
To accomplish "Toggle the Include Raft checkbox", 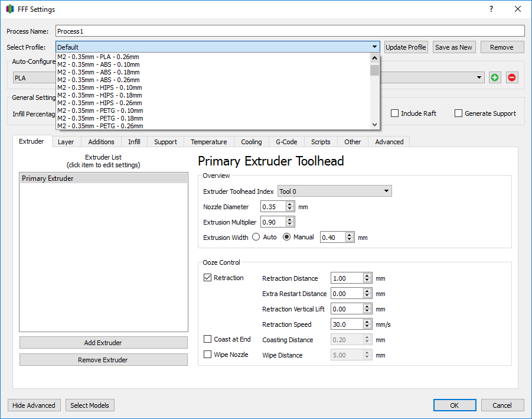I will pyautogui.click(x=395, y=113).
